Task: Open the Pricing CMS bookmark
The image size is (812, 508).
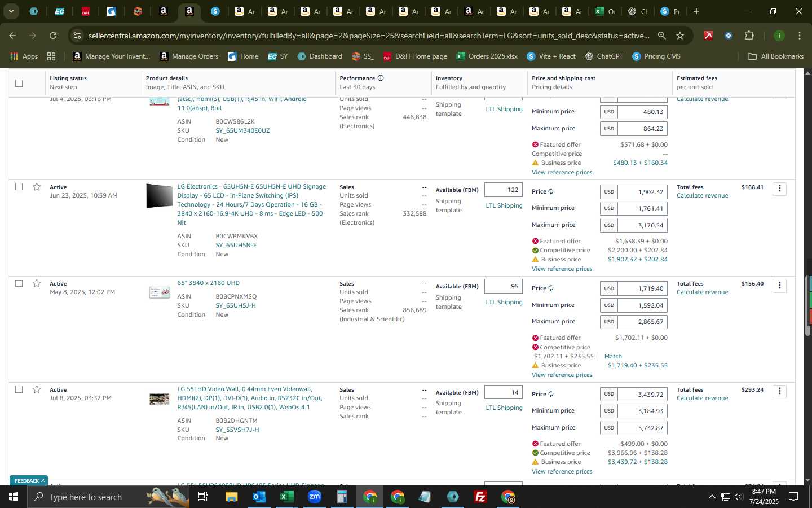Action: pyautogui.click(x=656, y=56)
